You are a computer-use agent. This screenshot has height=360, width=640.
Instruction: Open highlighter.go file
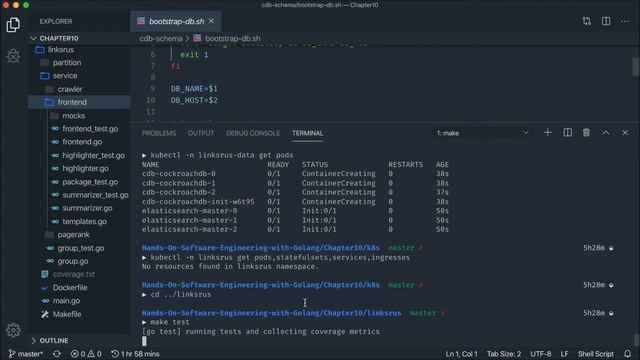[85, 168]
